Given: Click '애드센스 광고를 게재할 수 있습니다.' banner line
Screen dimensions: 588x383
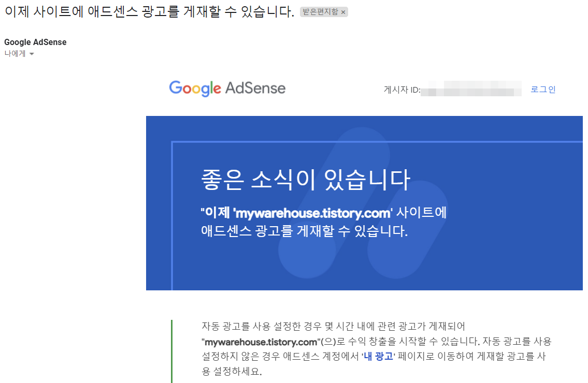Looking at the screenshot, I should coord(305,231).
